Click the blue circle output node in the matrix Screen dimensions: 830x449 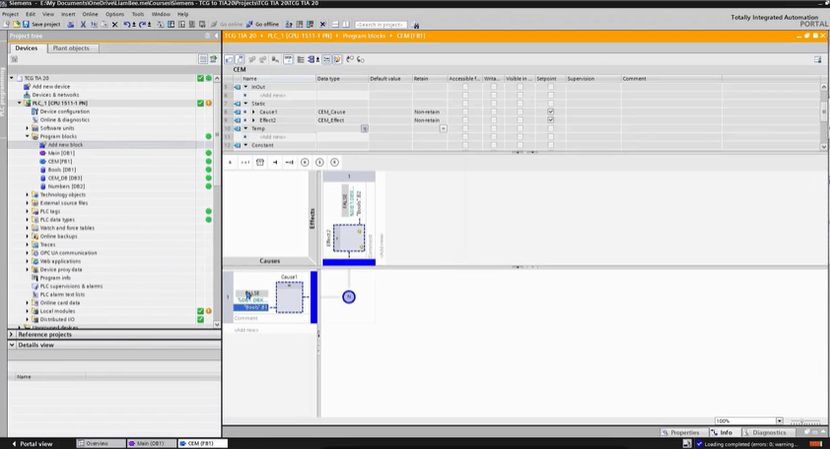point(348,297)
